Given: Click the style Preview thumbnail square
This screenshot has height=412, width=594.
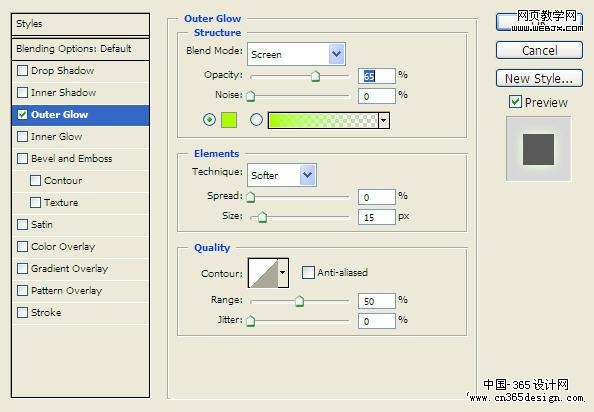Looking at the screenshot, I should tap(538, 149).
